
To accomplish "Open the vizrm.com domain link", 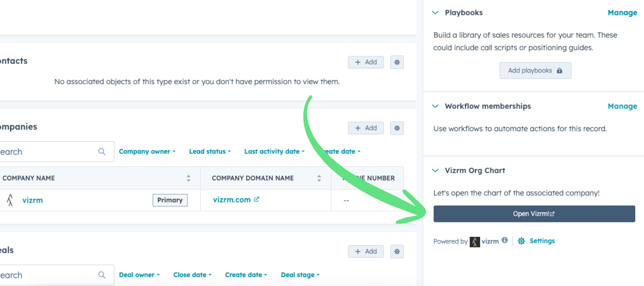I will (x=232, y=200).
